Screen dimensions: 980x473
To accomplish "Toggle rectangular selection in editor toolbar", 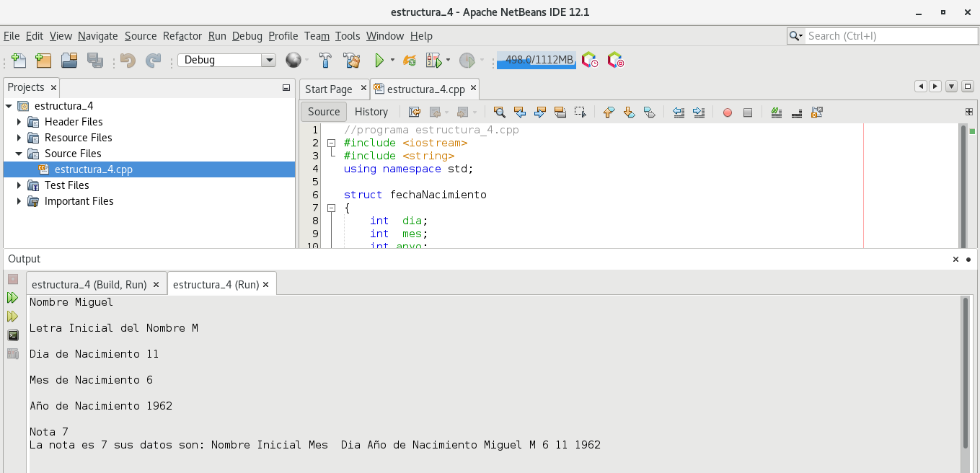I will pyautogui.click(x=581, y=112).
